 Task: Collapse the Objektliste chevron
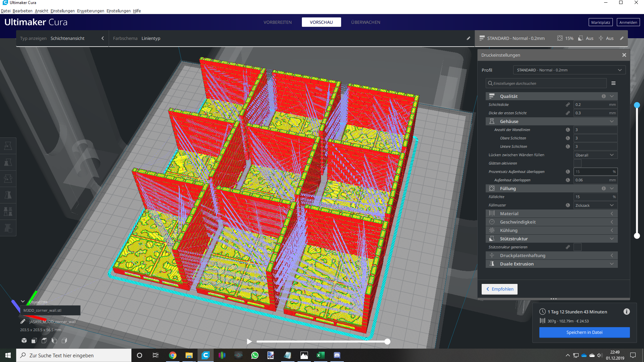23,302
